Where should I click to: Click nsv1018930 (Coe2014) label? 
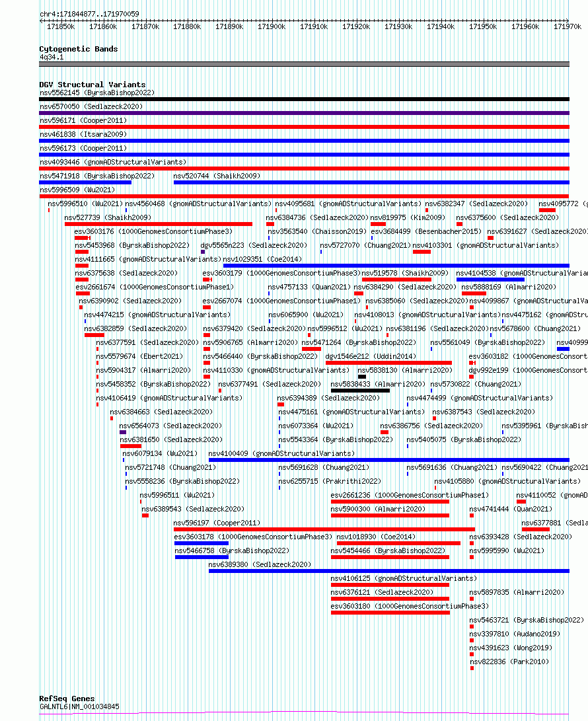click(376, 537)
